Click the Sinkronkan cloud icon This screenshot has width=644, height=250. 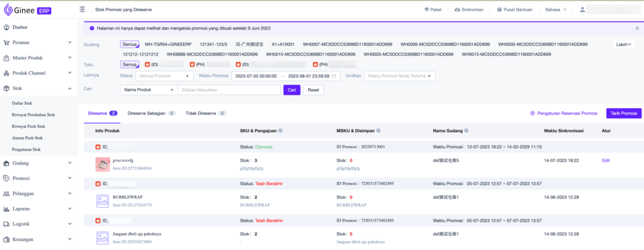[x=457, y=9]
